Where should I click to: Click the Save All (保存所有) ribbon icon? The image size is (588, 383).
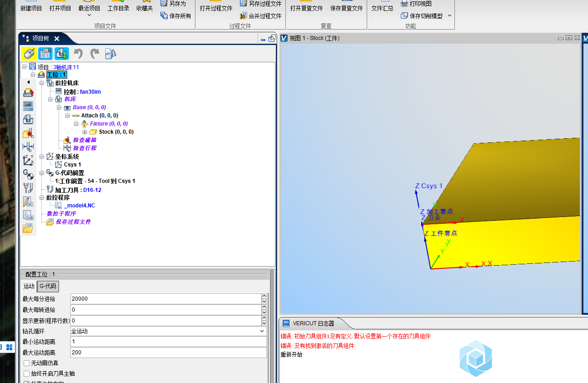(164, 16)
